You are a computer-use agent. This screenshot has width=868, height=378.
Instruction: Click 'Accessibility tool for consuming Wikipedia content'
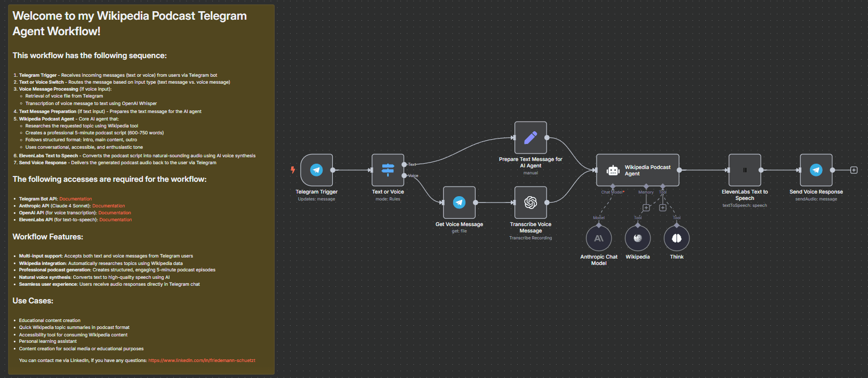[x=74, y=335]
